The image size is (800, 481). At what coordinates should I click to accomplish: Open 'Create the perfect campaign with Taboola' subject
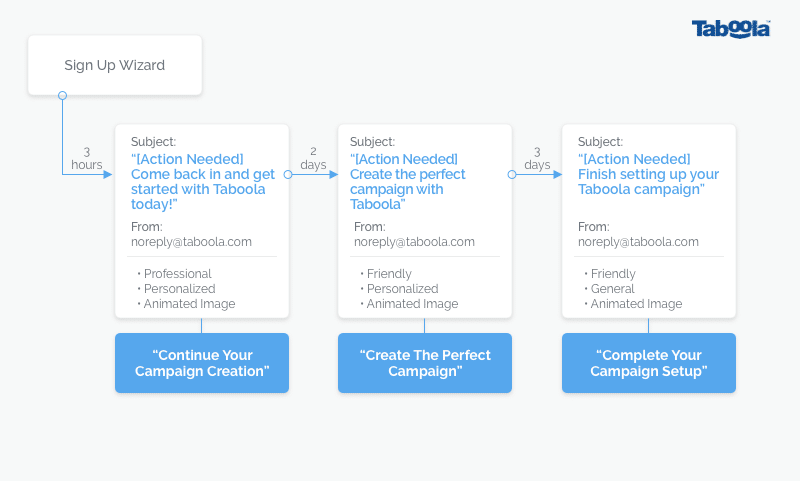pyautogui.click(x=407, y=182)
